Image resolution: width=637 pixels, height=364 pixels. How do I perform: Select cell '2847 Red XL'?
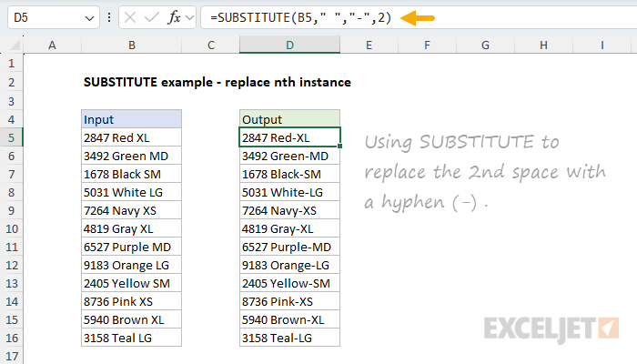[132, 137]
